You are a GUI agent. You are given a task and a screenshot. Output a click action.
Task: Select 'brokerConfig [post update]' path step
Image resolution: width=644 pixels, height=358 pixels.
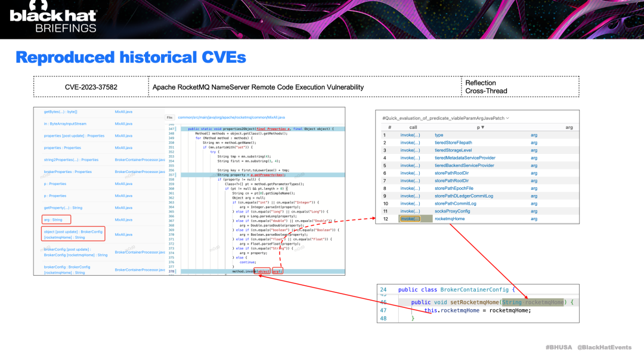tap(76, 252)
